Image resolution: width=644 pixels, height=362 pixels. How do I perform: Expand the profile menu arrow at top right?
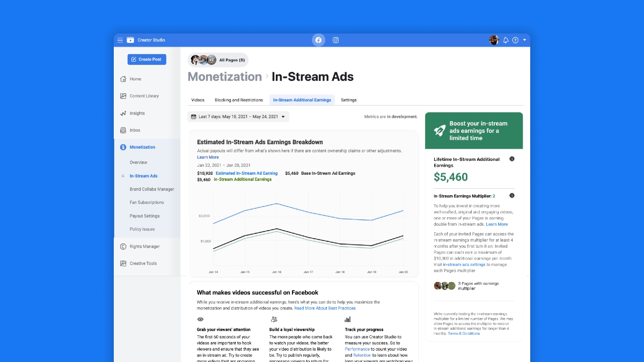click(x=525, y=40)
